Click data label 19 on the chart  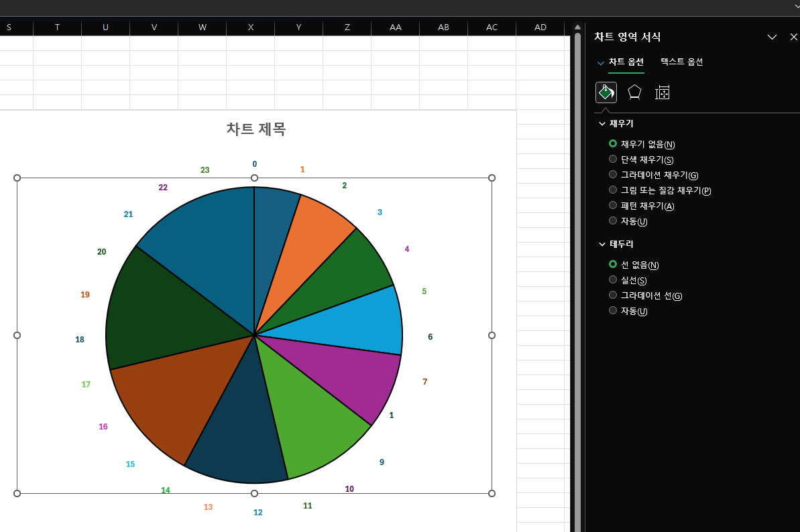[85, 294]
